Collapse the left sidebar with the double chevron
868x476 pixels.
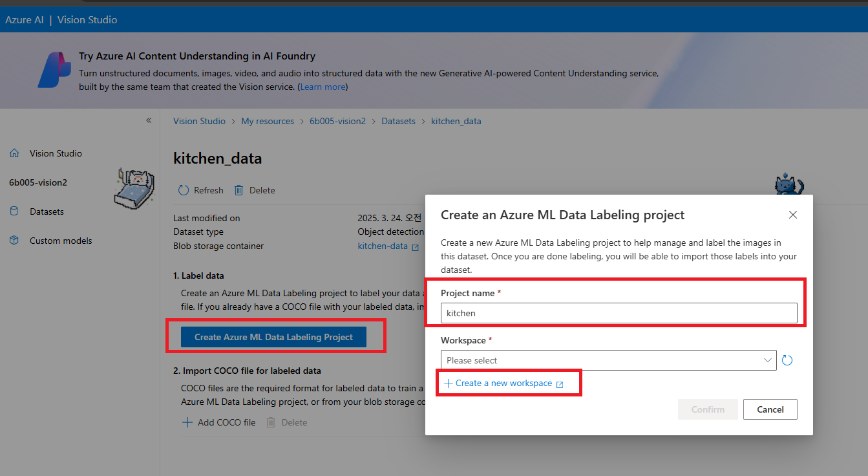pos(149,120)
